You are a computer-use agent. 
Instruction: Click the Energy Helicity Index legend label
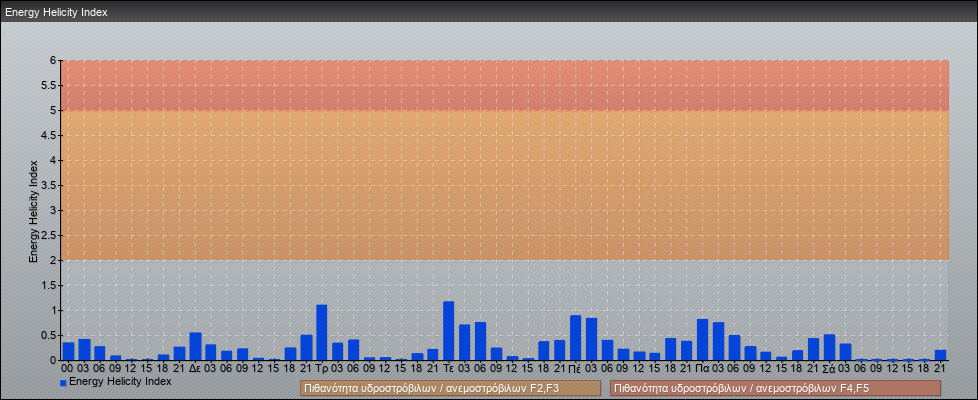tap(120, 381)
